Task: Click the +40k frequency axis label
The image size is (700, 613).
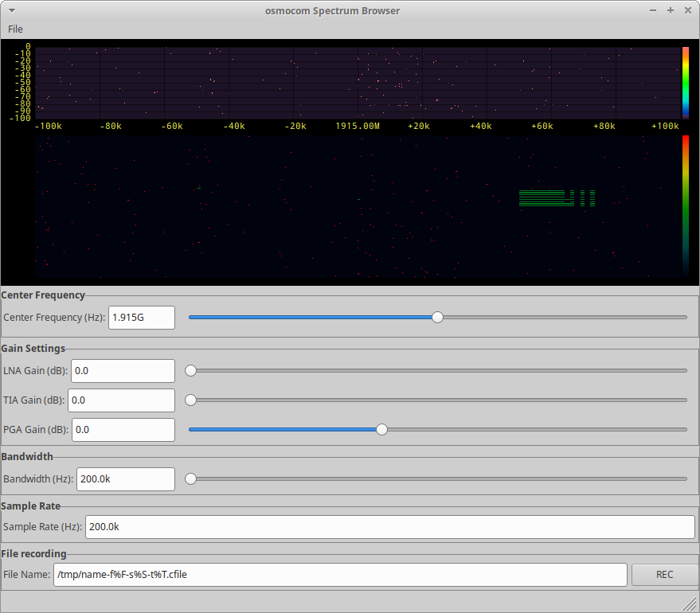Action: coord(481,127)
